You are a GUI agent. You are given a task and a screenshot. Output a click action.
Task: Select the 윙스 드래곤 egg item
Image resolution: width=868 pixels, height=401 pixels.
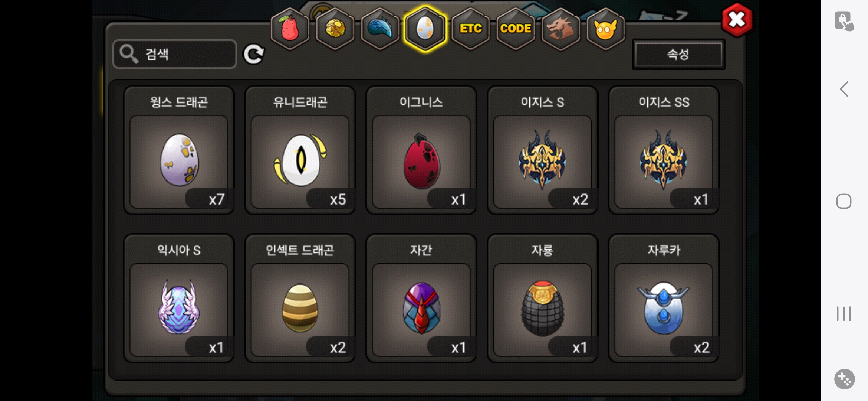click(179, 150)
